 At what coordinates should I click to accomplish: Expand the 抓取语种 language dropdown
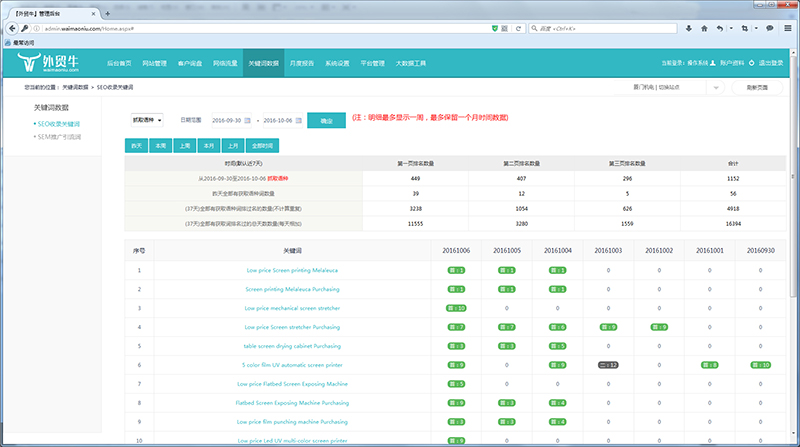point(146,120)
